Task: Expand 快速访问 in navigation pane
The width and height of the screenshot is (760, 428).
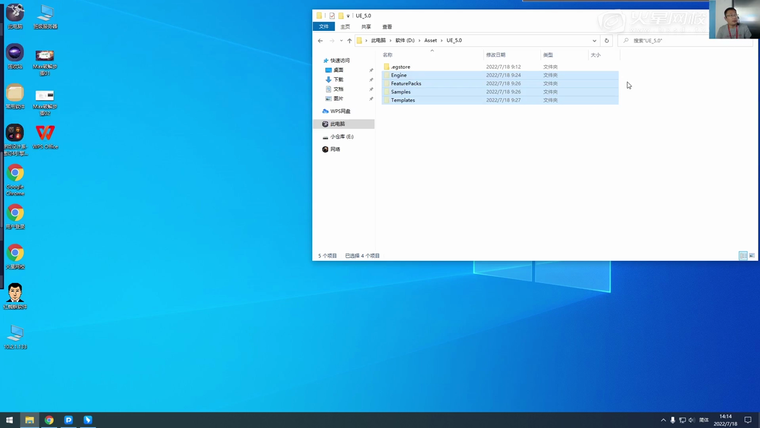Action: click(x=318, y=60)
